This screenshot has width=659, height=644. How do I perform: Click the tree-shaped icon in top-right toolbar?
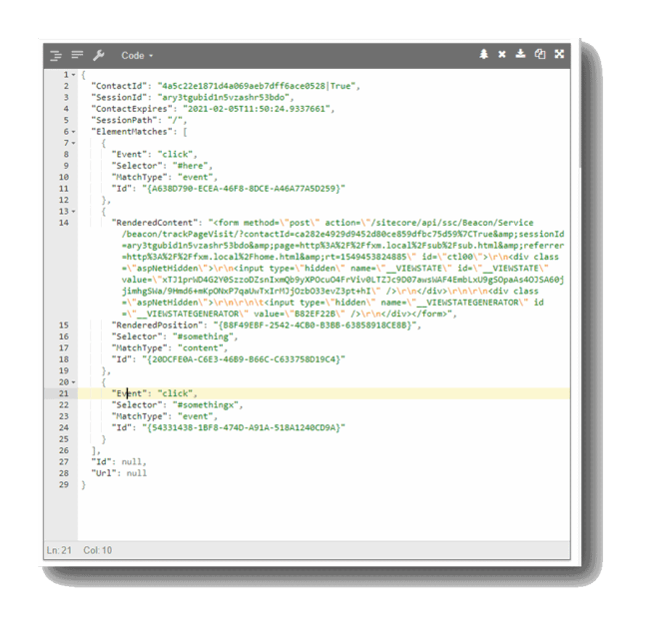pos(484,55)
